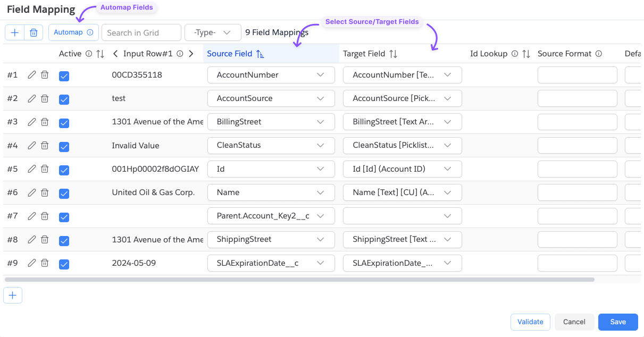
Task: Open SLAExpirationDate target field dropdown
Action: [x=403, y=263]
